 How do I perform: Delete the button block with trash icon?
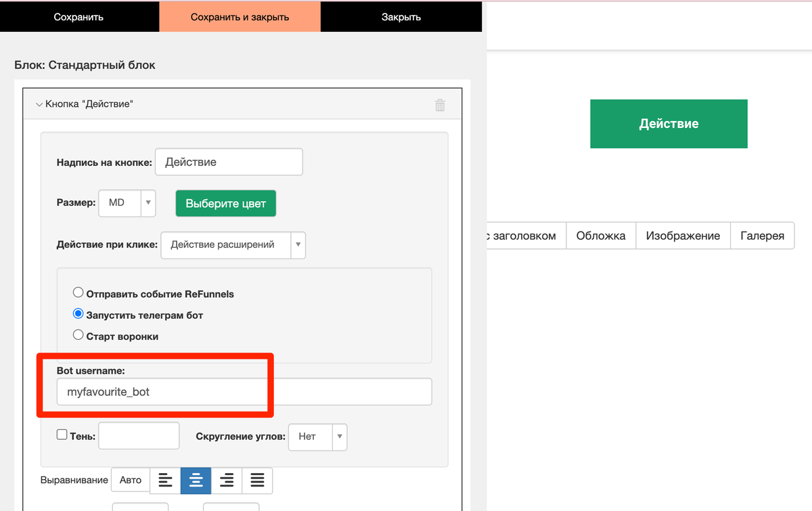(x=440, y=105)
